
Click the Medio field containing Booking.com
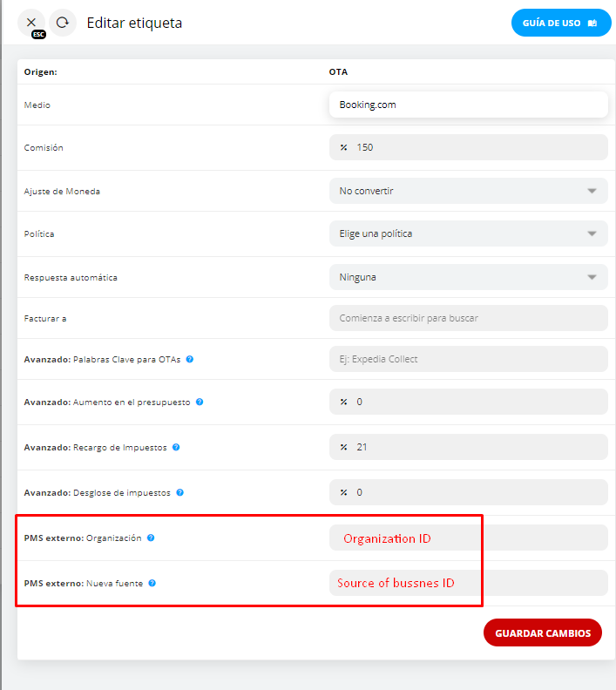[x=468, y=105]
